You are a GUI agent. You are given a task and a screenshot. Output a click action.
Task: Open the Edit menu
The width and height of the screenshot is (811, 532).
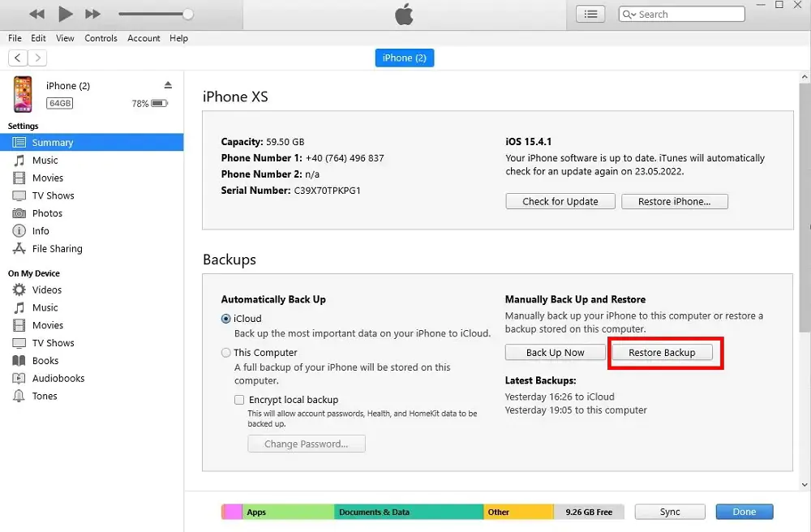[38, 38]
